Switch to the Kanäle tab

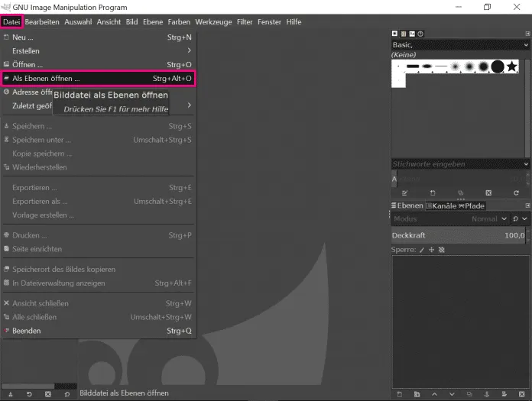coord(440,205)
